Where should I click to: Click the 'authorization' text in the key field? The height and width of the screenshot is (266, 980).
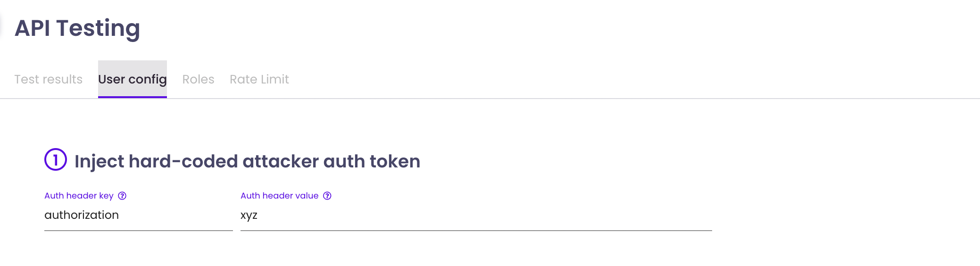(82, 215)
